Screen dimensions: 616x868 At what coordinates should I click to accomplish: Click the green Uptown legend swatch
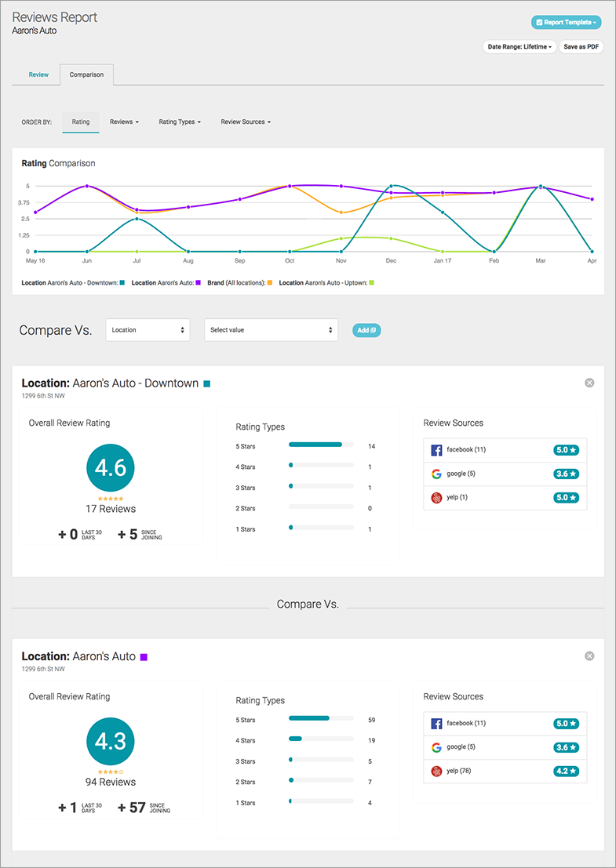coord(371,283)
